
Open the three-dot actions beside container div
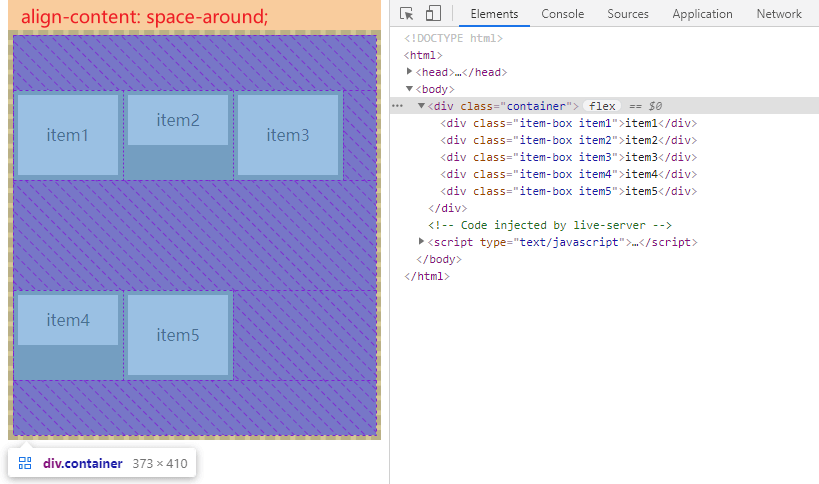click(x=397, y=106)
